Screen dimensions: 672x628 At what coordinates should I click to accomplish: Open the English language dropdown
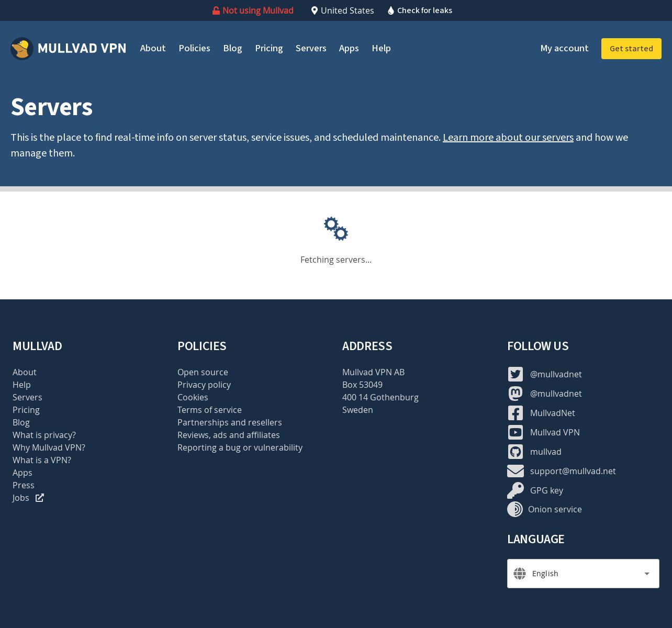(x=583, y=574)
